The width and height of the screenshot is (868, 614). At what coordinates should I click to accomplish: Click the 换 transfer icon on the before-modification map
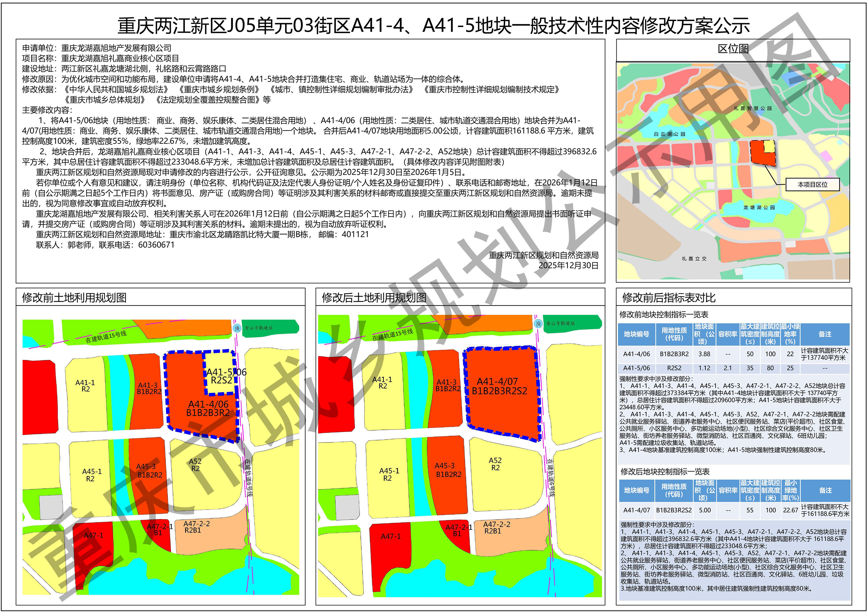click(x=237, y=328)
